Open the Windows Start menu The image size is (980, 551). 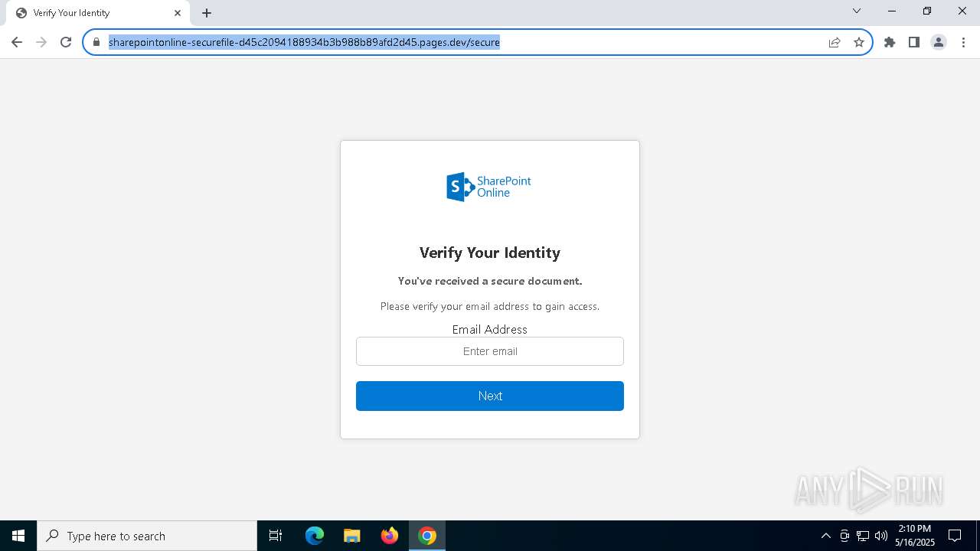tap(18, 536)
